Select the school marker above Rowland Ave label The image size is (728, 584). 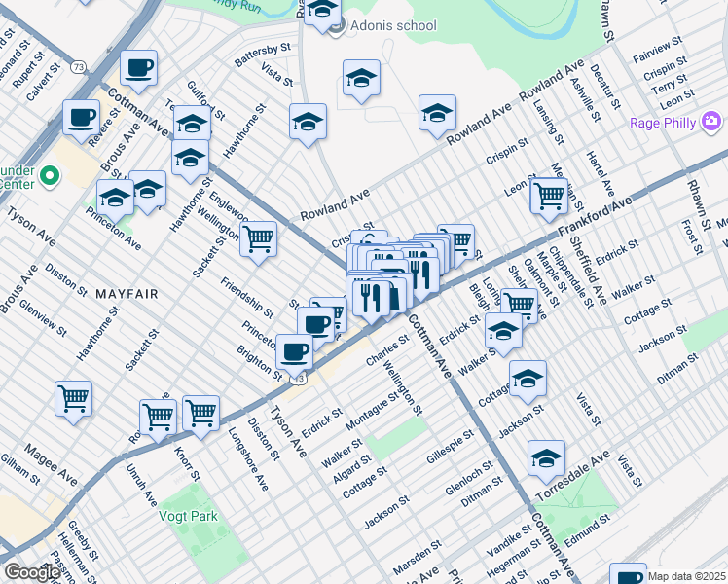[x=437, y=114]
